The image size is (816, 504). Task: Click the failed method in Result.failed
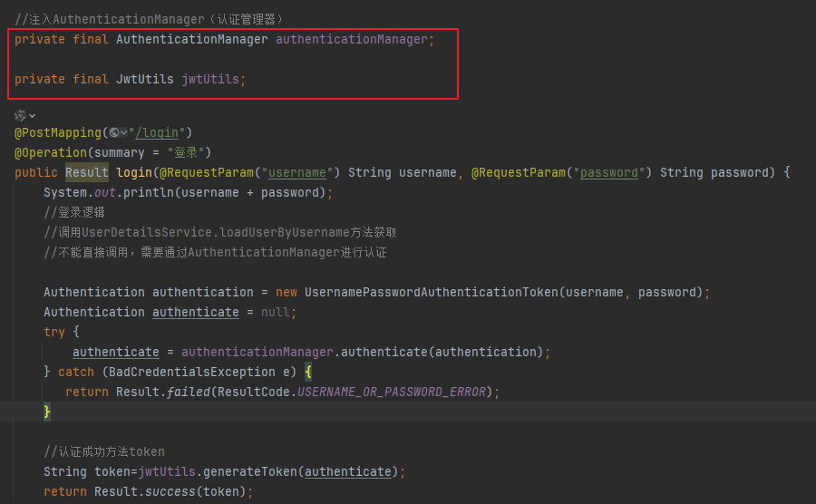[189, 392]
